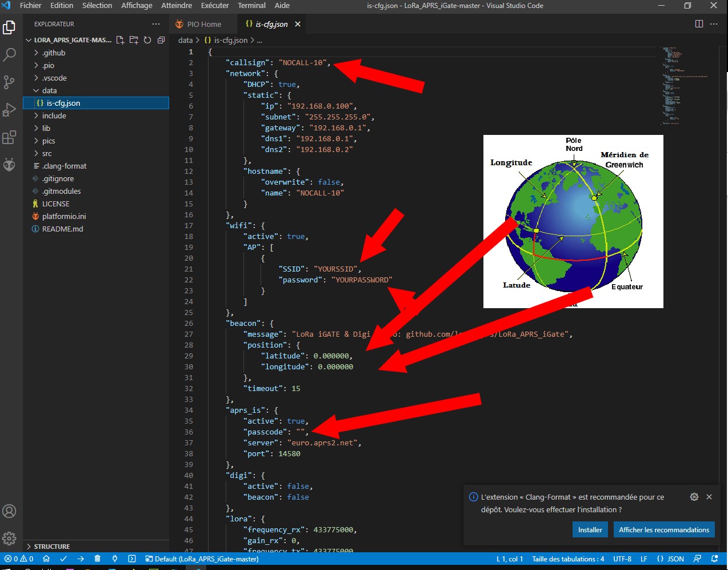The height and width of the screenshot is (570, 728).
Task: Click feedback icon in status bar
Action: (697, 559)
